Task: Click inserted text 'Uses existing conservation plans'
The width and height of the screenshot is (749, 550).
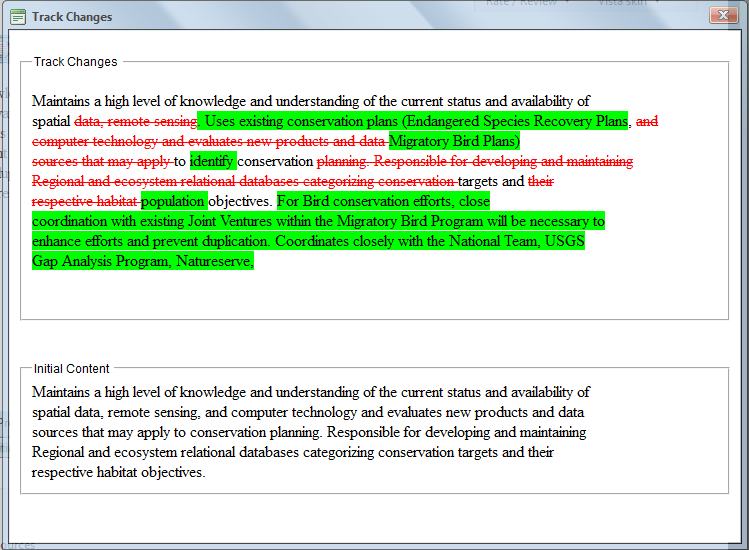Action: pos(301,121)
